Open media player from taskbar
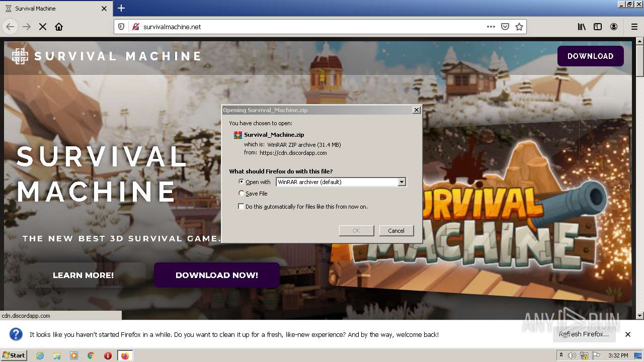644x362 pixels. click(x=74, y=355)
